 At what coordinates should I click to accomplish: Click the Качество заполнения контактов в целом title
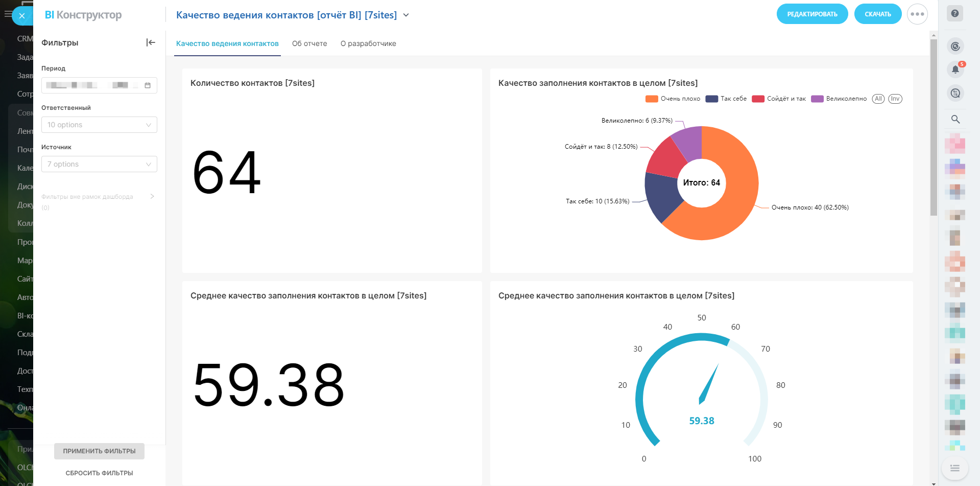(598, 83)
